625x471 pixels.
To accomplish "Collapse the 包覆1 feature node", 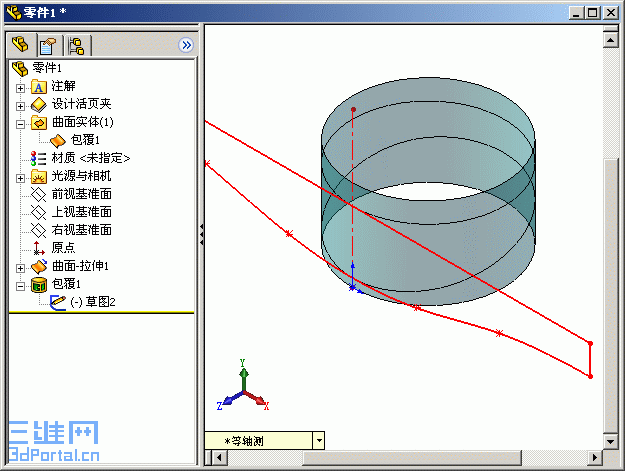I will coord(20,286).
